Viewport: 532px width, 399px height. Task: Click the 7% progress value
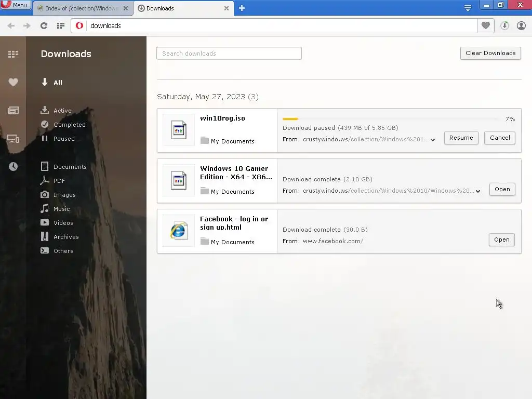(510, 119)
